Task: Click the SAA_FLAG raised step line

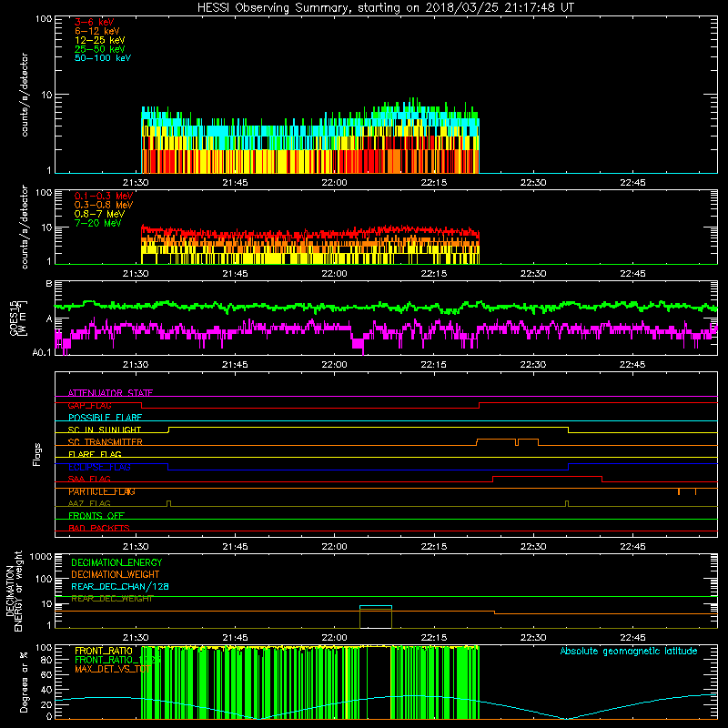Action: point(548,476)
